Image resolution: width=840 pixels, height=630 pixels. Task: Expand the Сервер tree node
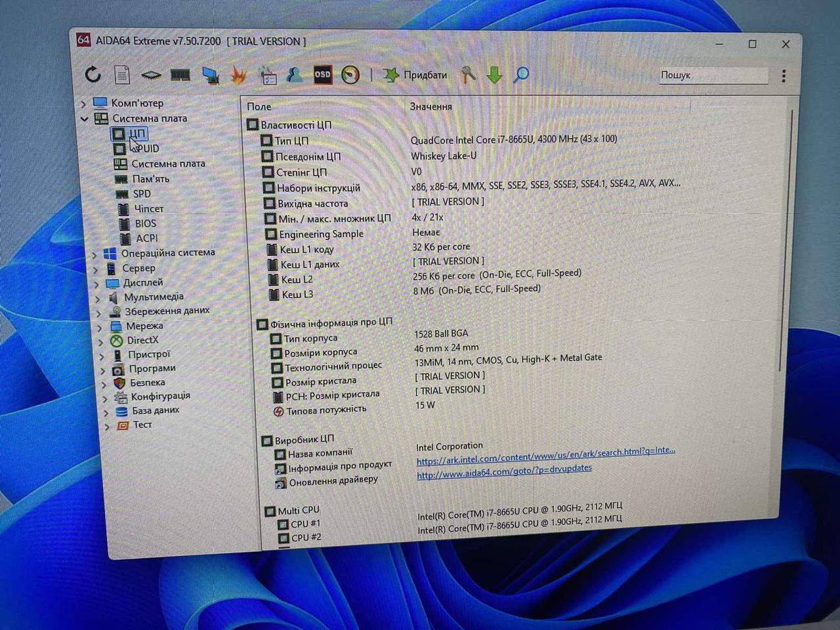click(x=96, y=269)
